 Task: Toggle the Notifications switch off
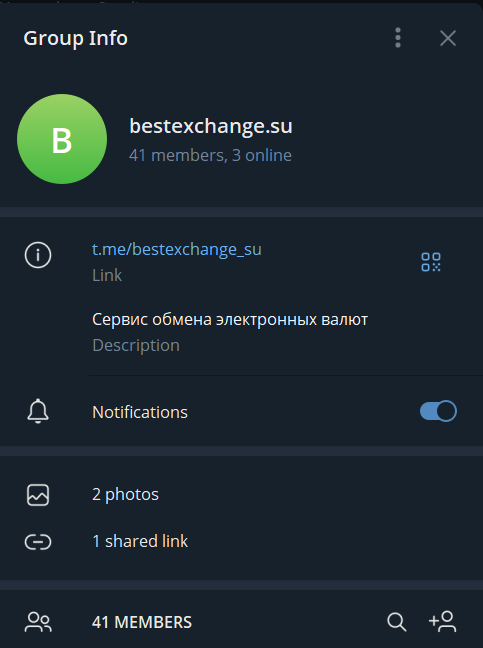pyautogui.click(x=438, y=411)
